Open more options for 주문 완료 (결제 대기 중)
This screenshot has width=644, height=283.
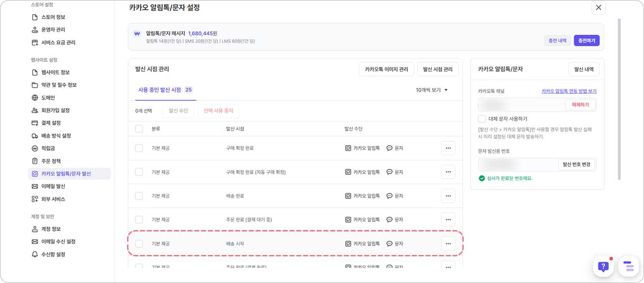tap(448, 220)
